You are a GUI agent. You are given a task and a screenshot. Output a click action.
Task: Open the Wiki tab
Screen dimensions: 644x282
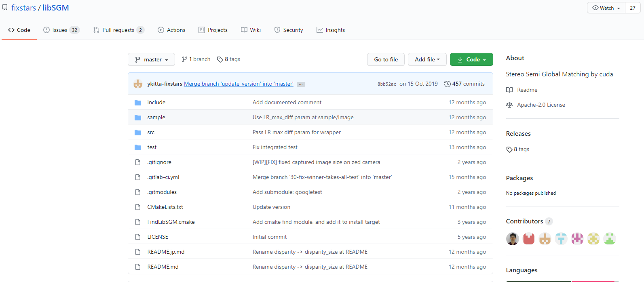(x=251, y=30)
